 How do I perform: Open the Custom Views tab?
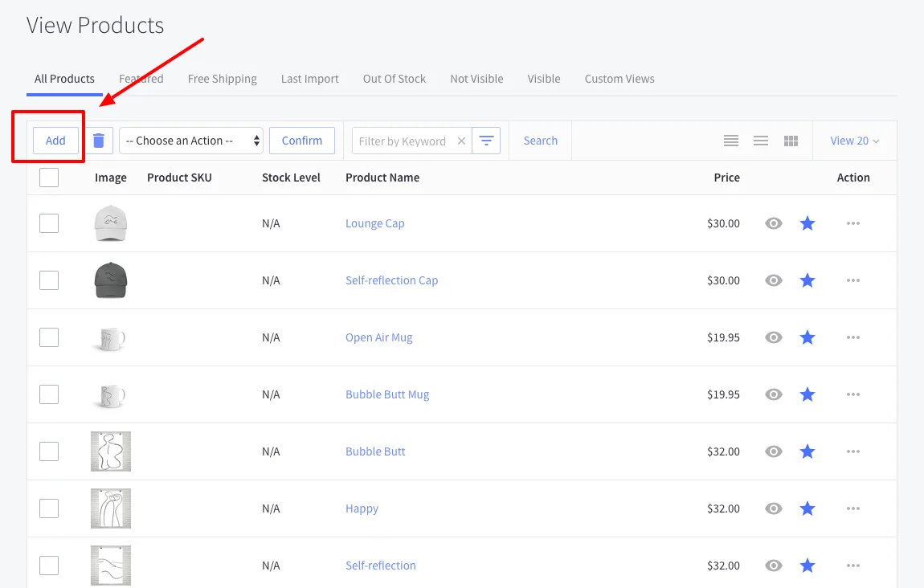click(619, 79)
